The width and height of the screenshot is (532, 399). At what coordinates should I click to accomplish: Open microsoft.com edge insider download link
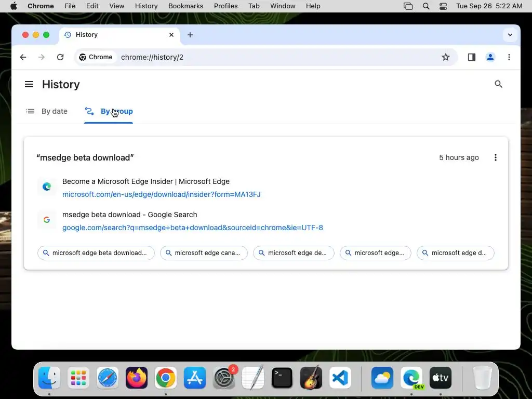point(162,194)
